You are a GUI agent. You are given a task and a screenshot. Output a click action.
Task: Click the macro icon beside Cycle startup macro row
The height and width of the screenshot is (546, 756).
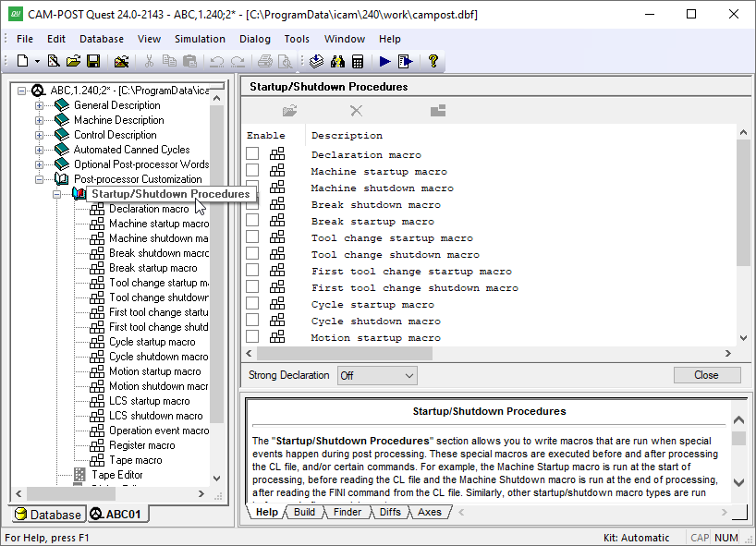coord(277,304)
